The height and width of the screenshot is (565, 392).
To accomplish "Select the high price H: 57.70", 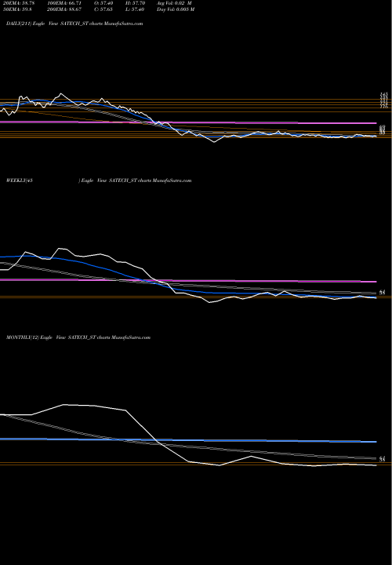I will [136, 3].
